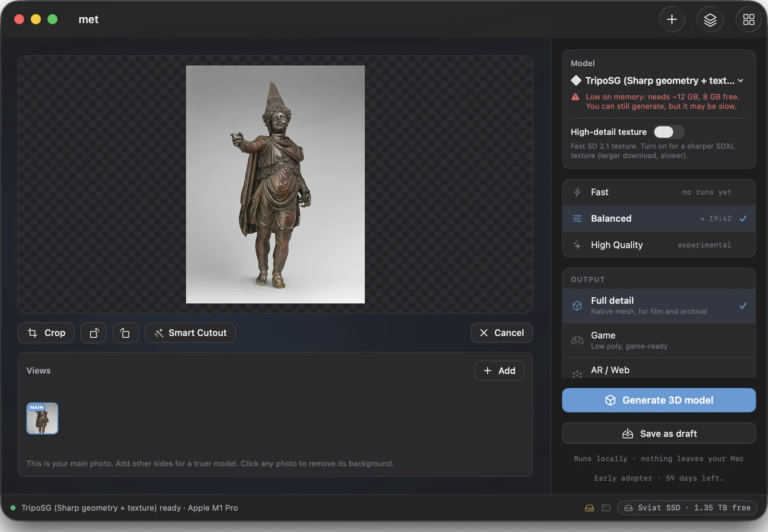
Task: Click the plus icon in title bar
Action: point(672,19)
